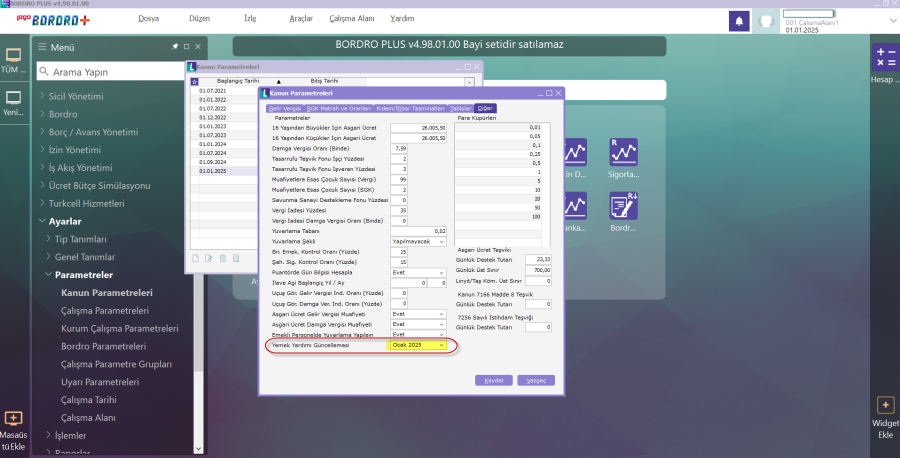The width and height of the screenshot is (900, 458).
Task: Open the notification bell icon
Action: [739, 21]
